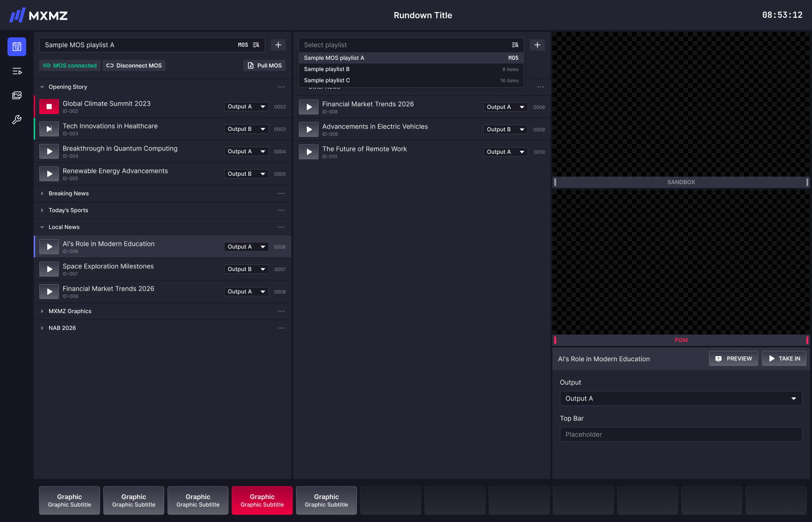Expand the Today's Sports group
The height and width of the screenshot is (522, 812).
click(42, 210)
